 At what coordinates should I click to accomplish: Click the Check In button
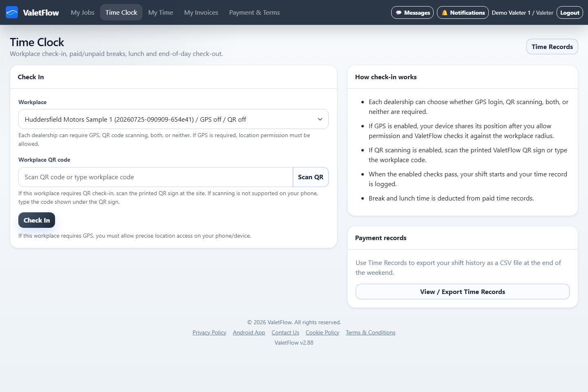tap(37, 220)
